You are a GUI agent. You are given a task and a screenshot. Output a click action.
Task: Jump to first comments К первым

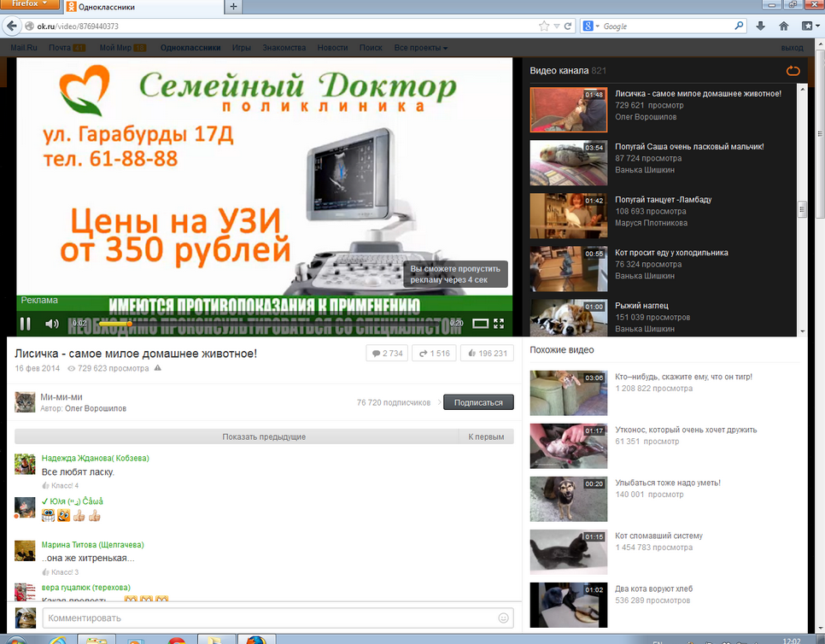486,436
